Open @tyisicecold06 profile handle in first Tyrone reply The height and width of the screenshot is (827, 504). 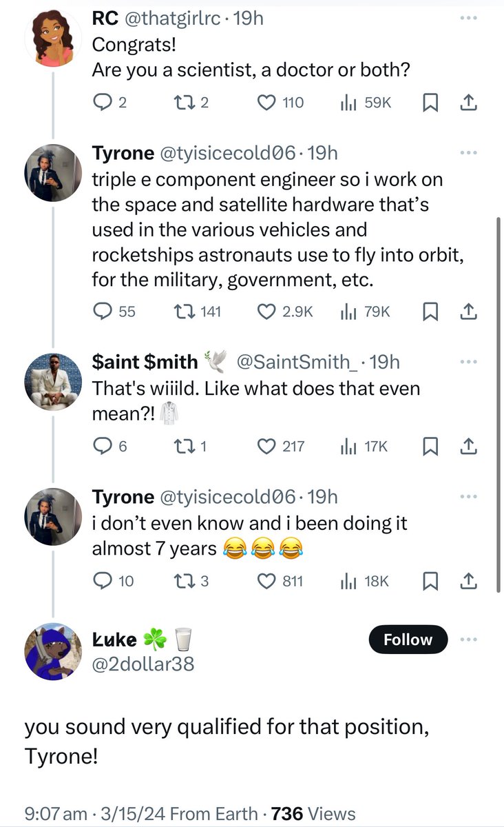(229, 153)
